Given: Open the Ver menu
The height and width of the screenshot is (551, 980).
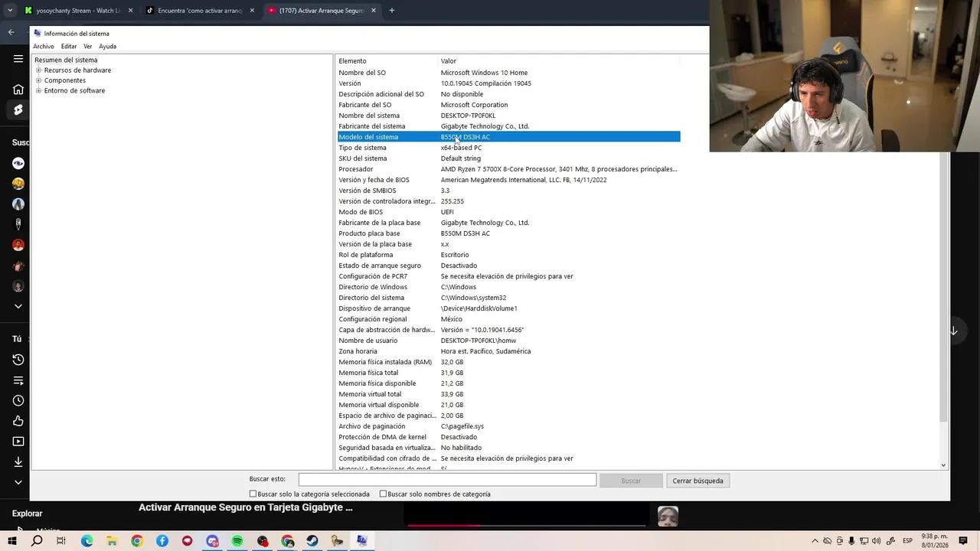Looking at the screenshot, I should coord(88,47).
